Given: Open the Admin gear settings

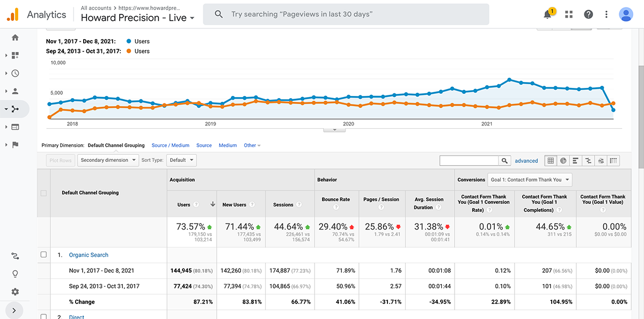Looking at the screenshot, I should coord(15,292).
